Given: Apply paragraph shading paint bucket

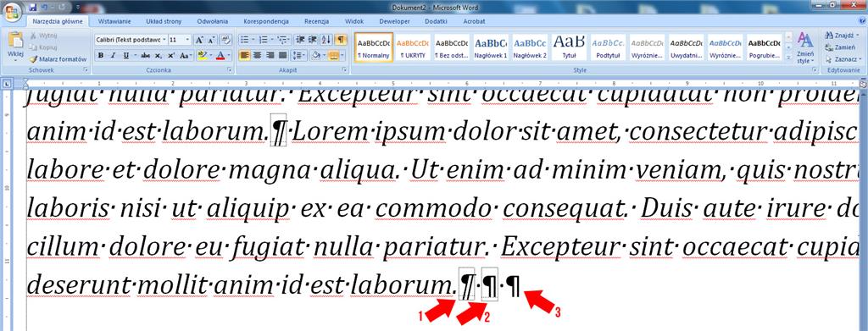Looking at the screenshot, I should coord(315,55).
